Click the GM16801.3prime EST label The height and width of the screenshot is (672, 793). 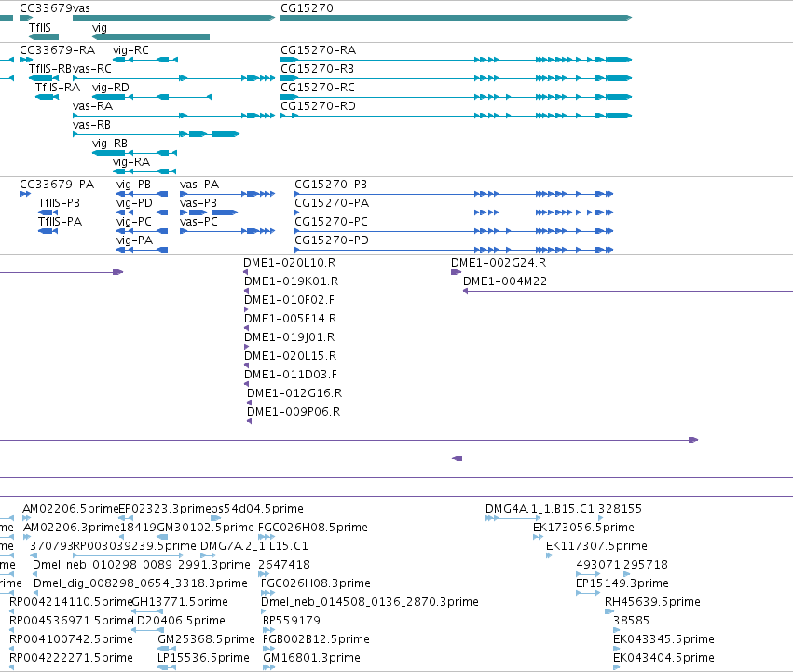pos(311,658)
